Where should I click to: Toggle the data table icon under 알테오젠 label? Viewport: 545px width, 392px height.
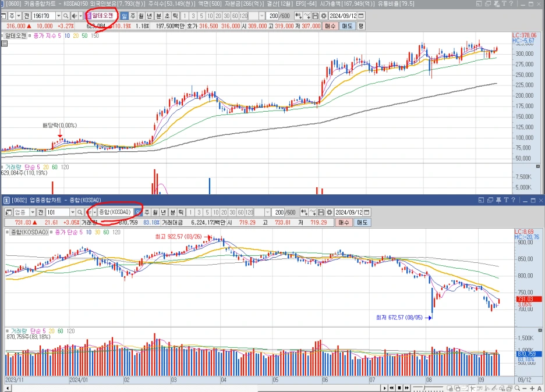point(4,44)
